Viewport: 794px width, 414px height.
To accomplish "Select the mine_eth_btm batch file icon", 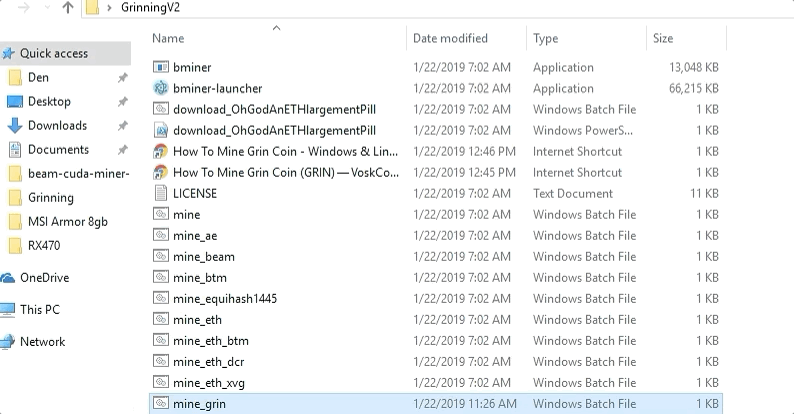I will point(161,340).
